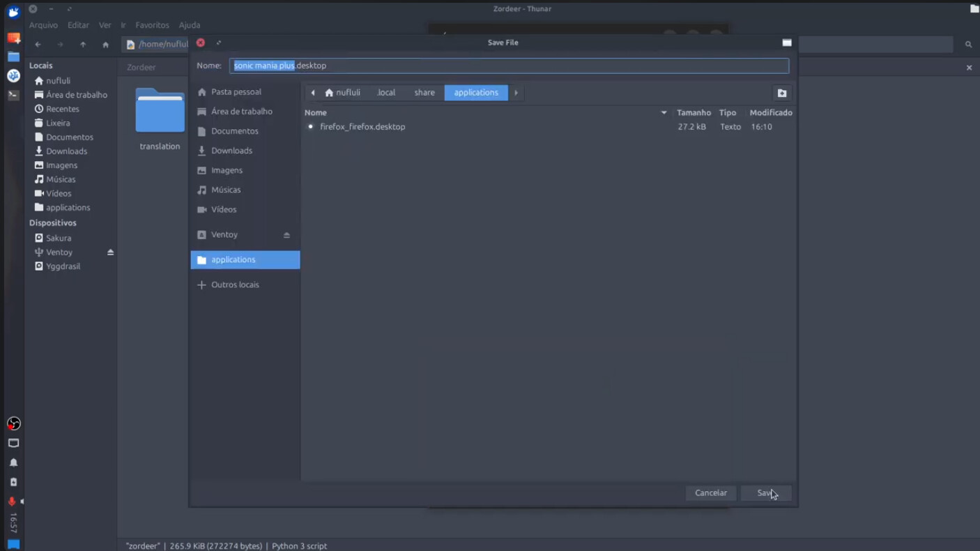
Task: Eject Ventoy device in Thunar sidebar
Action: 110,252
